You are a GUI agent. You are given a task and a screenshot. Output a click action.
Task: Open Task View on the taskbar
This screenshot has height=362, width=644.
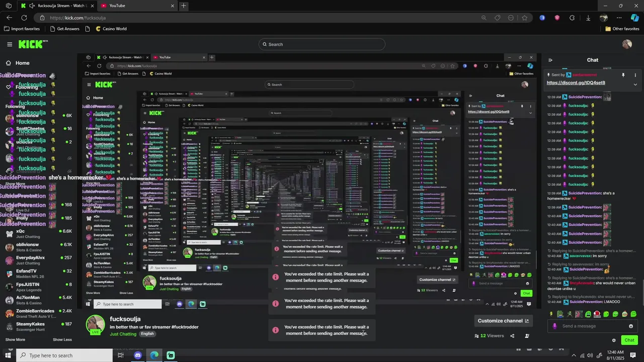pyautogui.click(x=121, y=355)
